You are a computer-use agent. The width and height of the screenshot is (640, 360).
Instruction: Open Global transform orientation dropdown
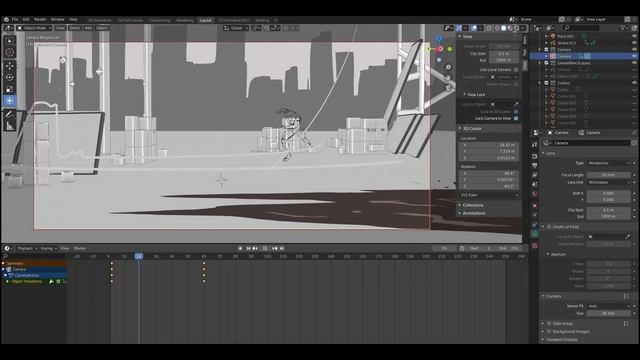point(236,28)
